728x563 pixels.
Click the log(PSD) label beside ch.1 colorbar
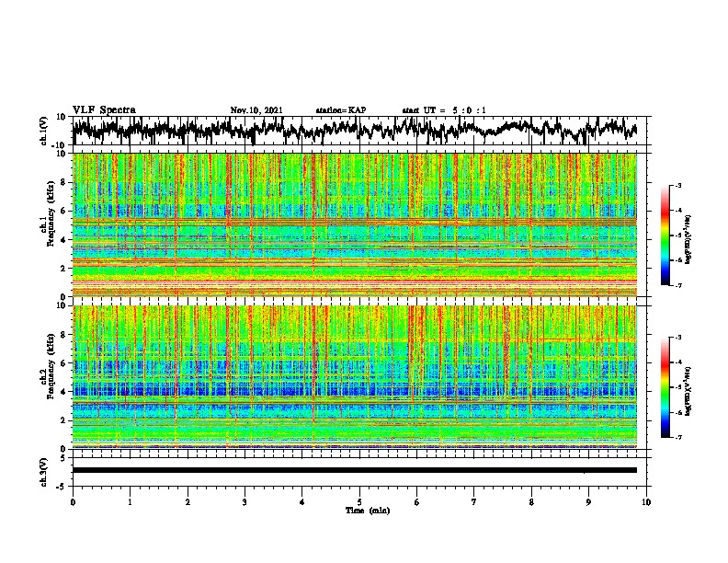[688, 239]
